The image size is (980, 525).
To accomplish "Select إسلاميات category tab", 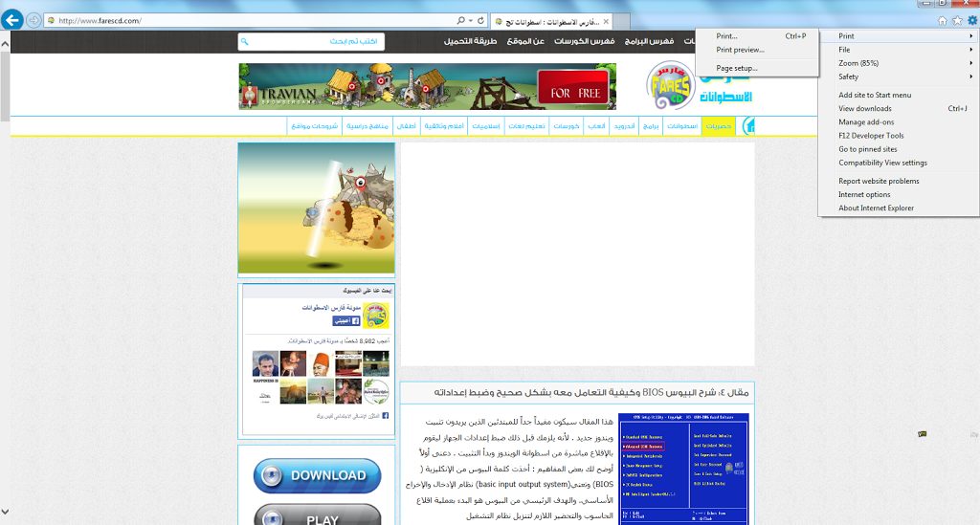I will click(x=485, y=126).
